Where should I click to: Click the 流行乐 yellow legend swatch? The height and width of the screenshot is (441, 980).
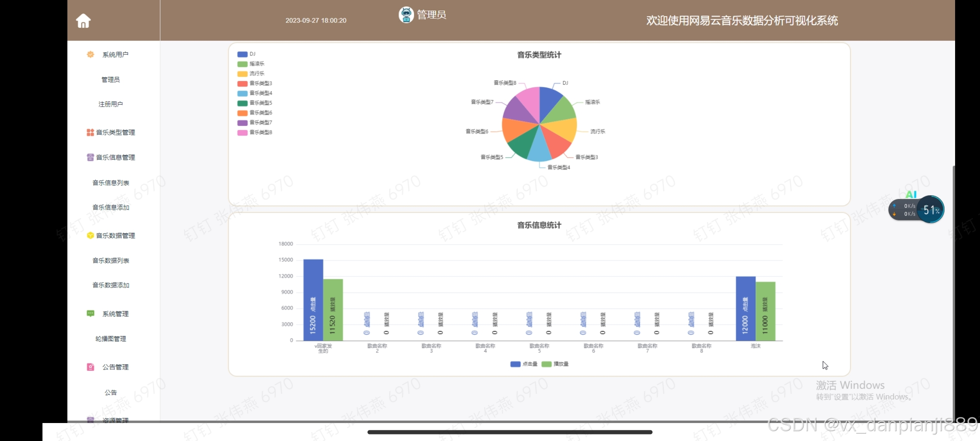pos(243,73)
